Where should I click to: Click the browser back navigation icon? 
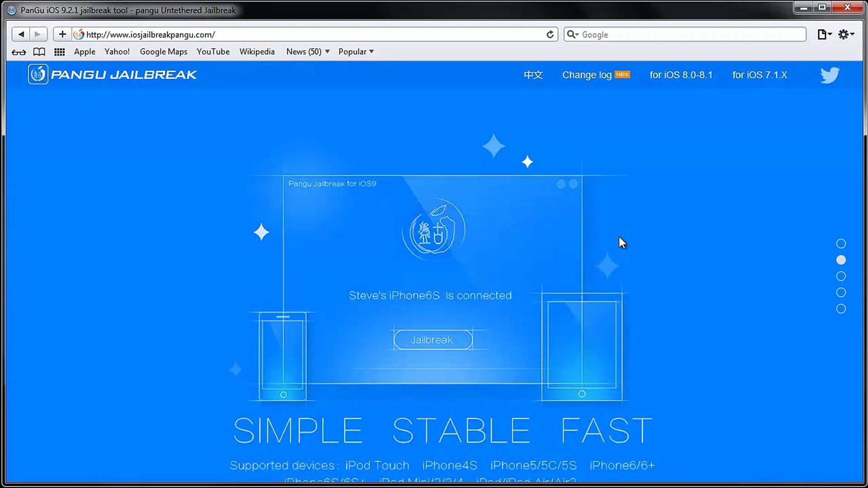coord(20,34)
